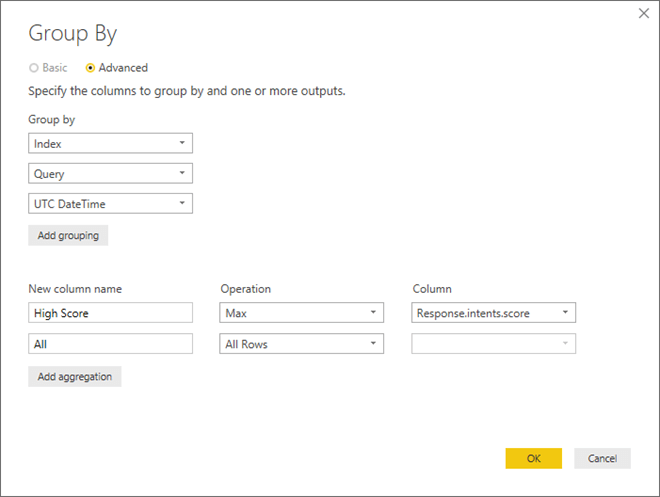The image size is (660, 497).
Task: Confirm with the yellow OK button
Action: click(x=533, y=458)
